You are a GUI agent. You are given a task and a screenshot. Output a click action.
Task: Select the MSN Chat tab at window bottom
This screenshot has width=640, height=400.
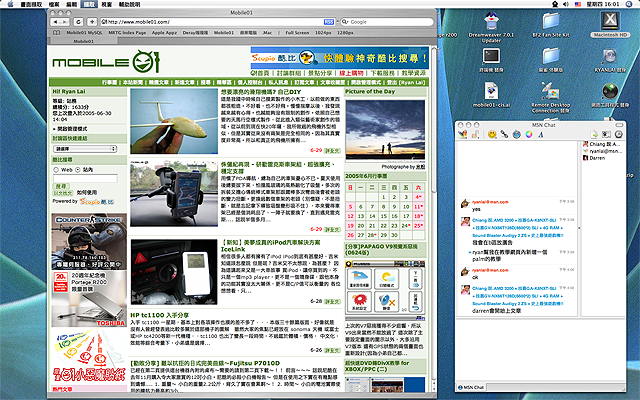471,387
